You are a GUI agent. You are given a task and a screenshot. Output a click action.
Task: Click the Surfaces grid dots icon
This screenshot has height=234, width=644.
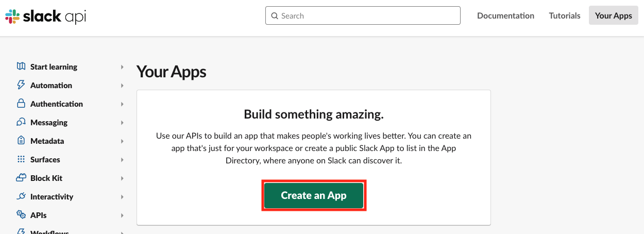click(21, 159)
